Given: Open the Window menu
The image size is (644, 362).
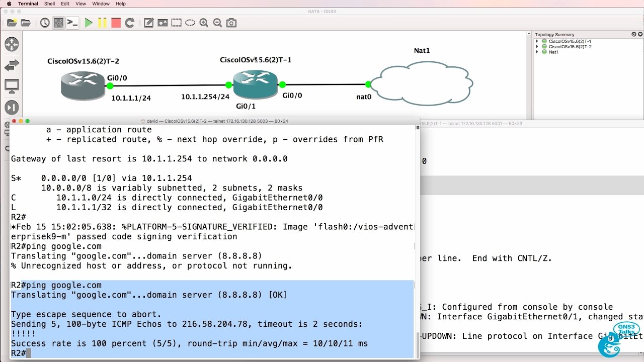Looking at the screenshot, I should (x=101, y=4).
